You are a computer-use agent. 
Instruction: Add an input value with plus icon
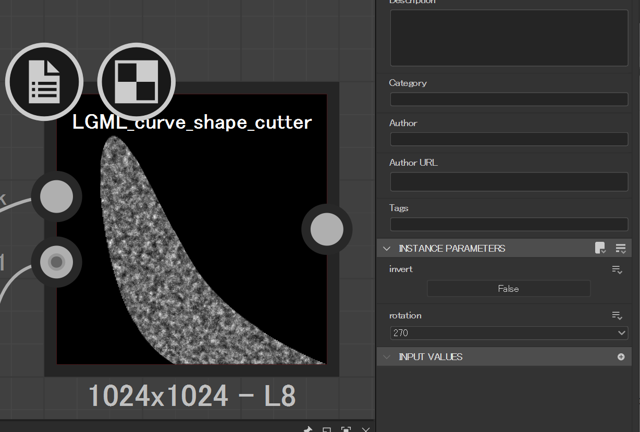point(620,357)
